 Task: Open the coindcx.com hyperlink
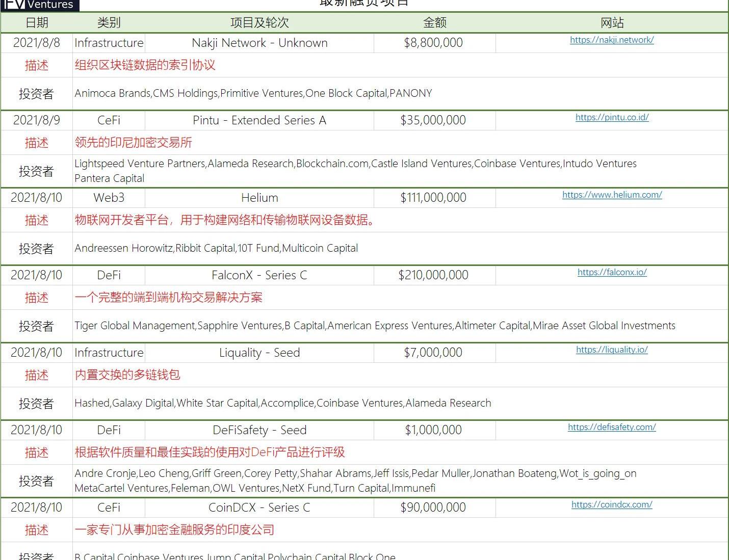pyautogui.click(x=612, y=504)
